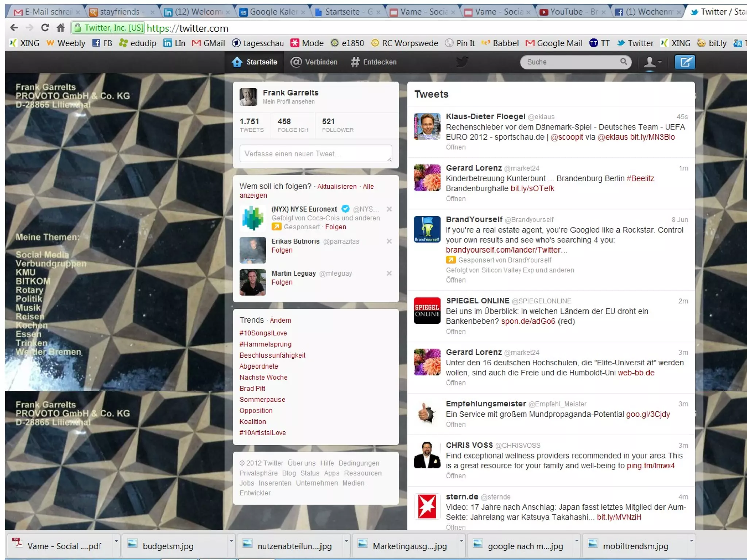Click the Aktualisieren link for suggestions
The image size is (747, 560).
click(337, 186)
